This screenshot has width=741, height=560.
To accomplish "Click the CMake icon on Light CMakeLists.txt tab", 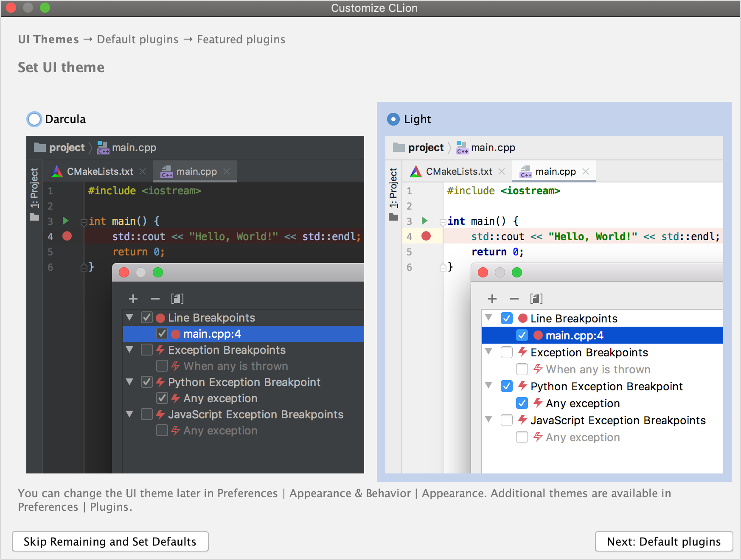I will click(416, 171).
